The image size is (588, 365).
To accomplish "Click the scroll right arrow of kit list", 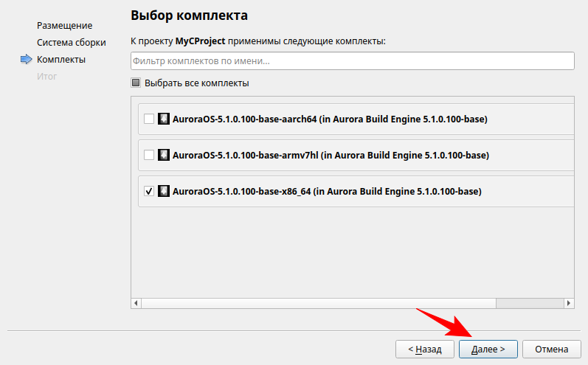I will click(x=569, y=303).
